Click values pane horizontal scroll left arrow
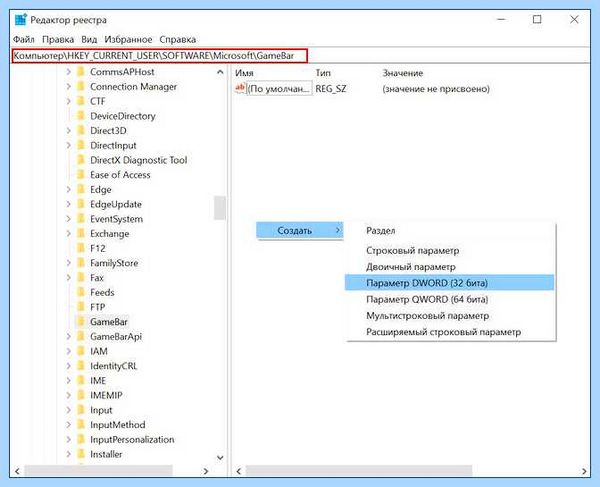Viewport: 600px width, 487px height. pos(239,471)
